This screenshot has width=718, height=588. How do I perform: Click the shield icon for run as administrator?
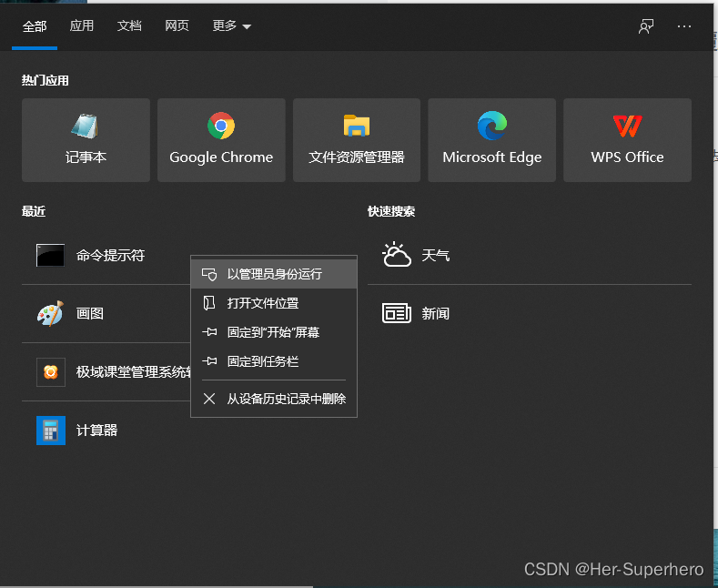pyautogui.click(x=209, y=274)
